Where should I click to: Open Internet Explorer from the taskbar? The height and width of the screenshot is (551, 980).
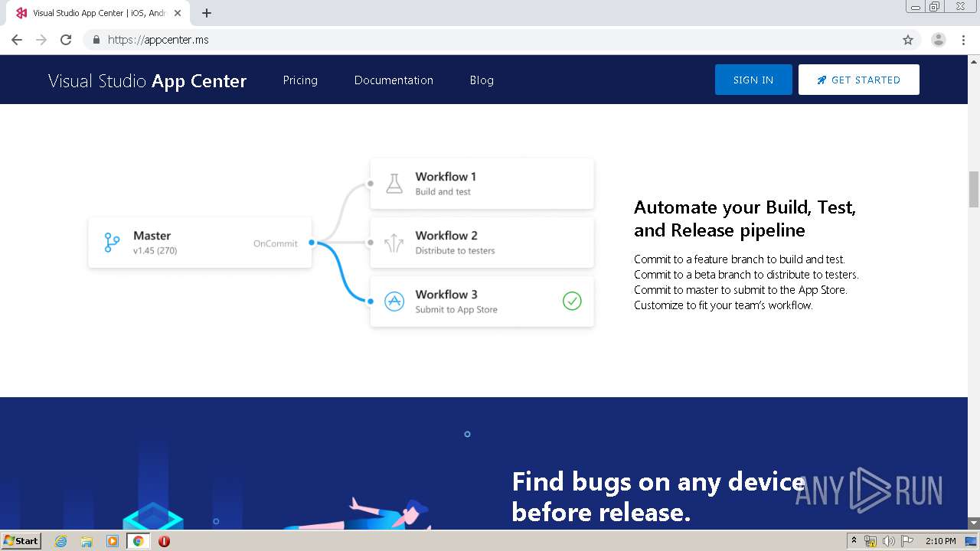click(x=61, y=541)
